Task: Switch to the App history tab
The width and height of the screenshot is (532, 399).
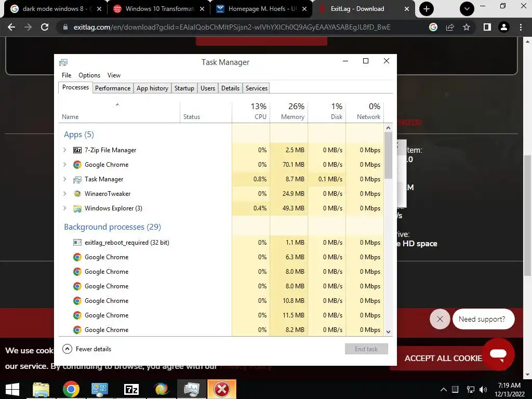Action: click(152, 88)
